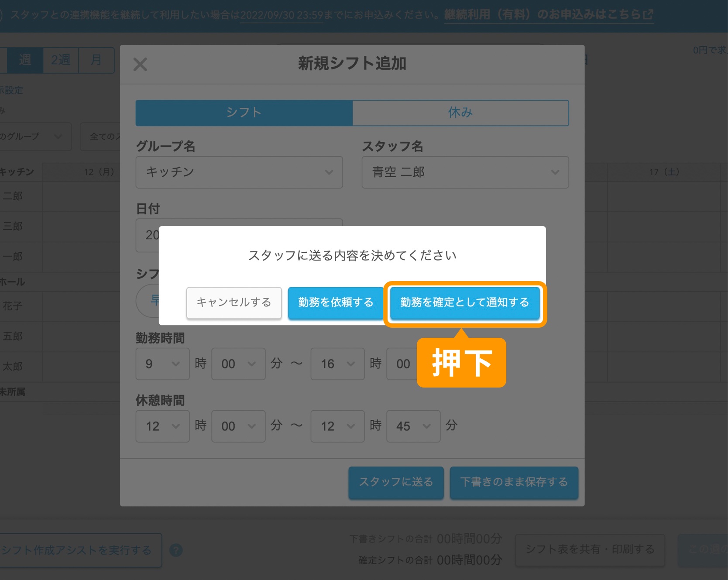Expand 勤務時間 start hour 9 dropdown
This screenshot has width=728, height=580.
click(x=162, y=364)
